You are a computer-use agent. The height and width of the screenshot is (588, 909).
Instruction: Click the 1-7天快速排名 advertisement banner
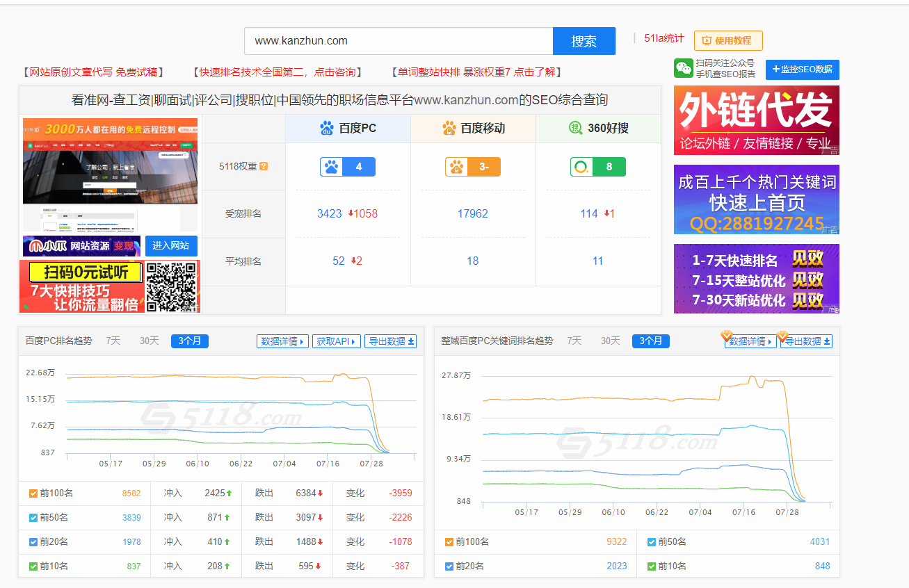pyautogui.click(x=757, y=279)
